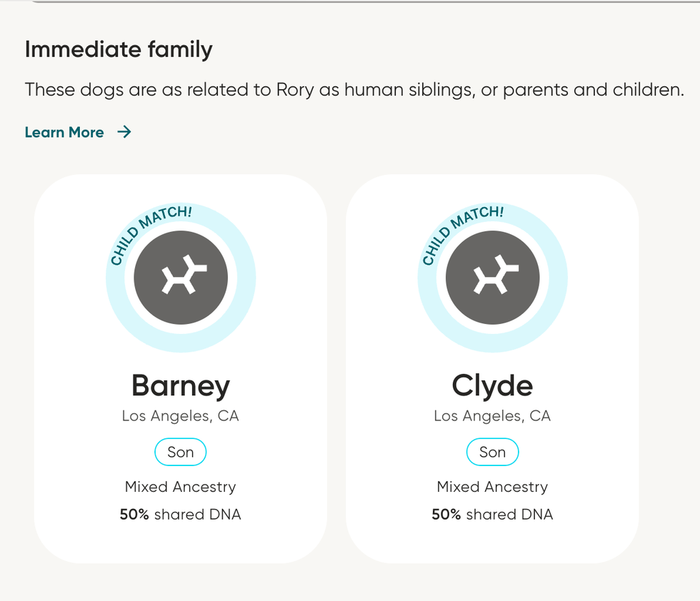This screenshot has height=601, width=700.
Task: Click the arrow icon next to Learn More
Action: [124, 132]
